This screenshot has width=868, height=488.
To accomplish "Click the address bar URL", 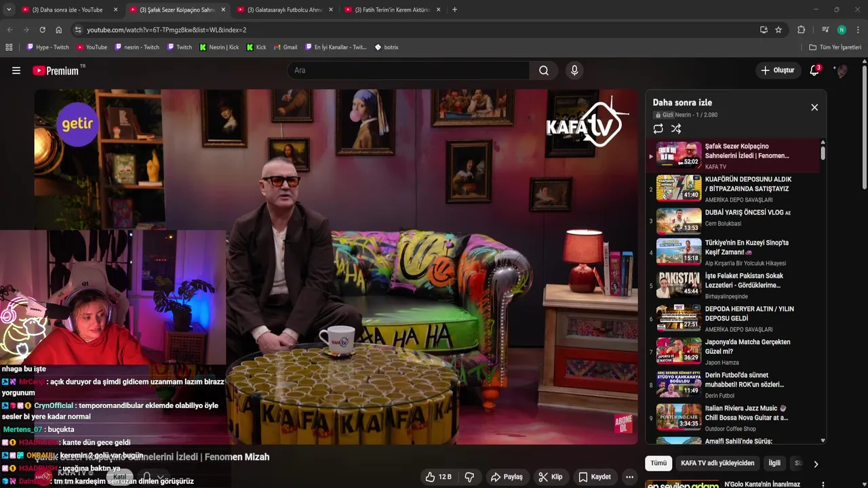I will 166,30.
